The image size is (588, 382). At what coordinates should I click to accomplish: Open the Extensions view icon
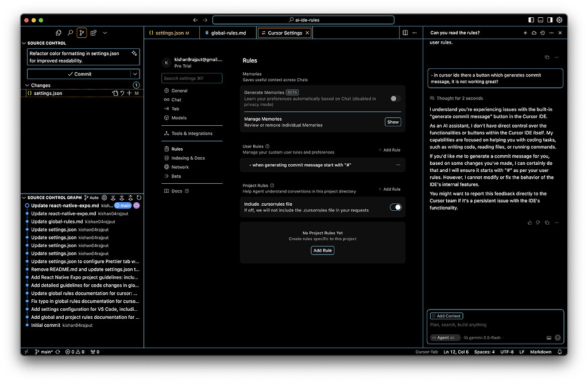pos(94,33)
